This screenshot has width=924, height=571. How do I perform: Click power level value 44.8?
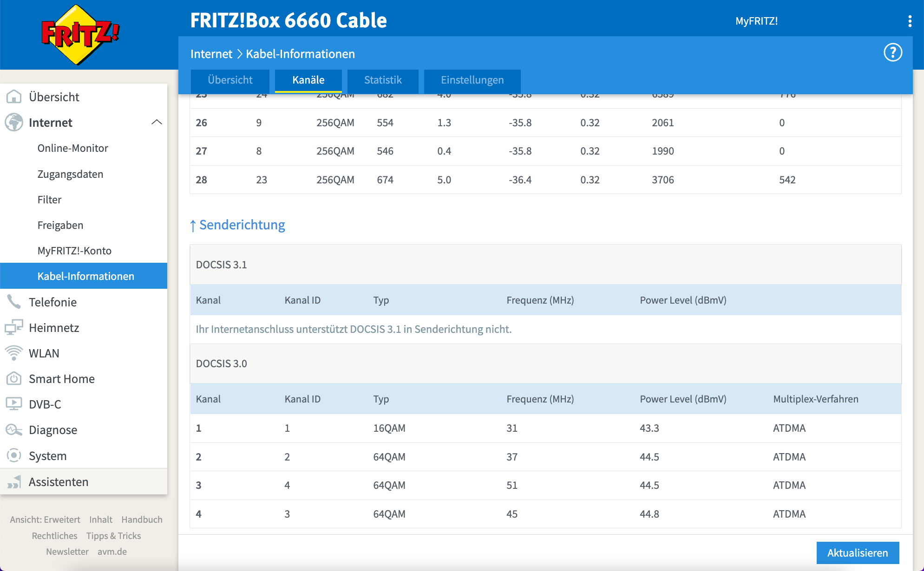[x=649, y=514]
